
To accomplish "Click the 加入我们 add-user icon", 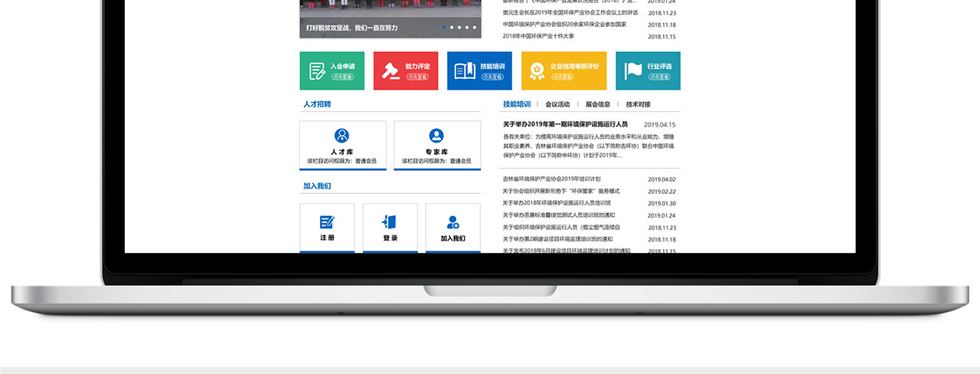I will click(x=452, y=222).
